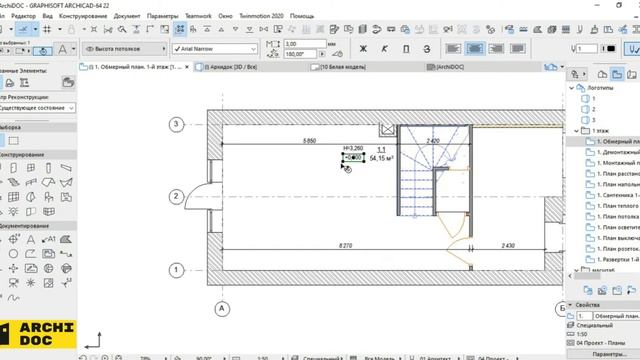Viewport: 640px width, 360px height.
Task: Select the Fill hatch tool
Action: pos(66,240)
